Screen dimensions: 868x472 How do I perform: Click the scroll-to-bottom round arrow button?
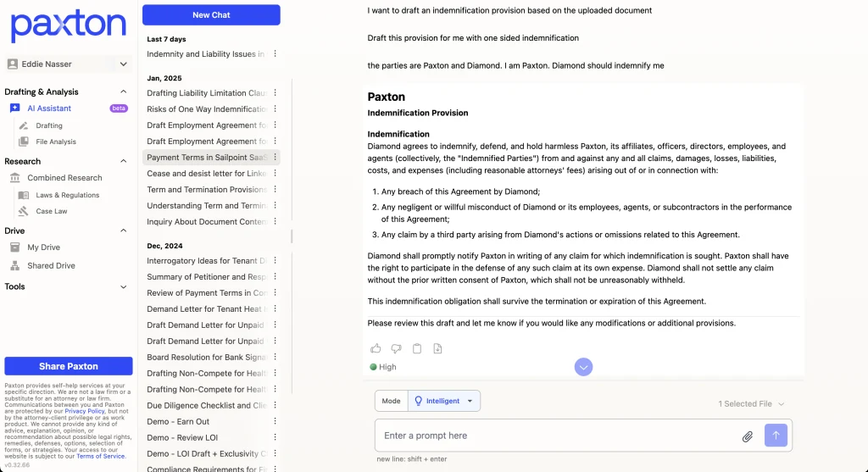click(583, 367)
